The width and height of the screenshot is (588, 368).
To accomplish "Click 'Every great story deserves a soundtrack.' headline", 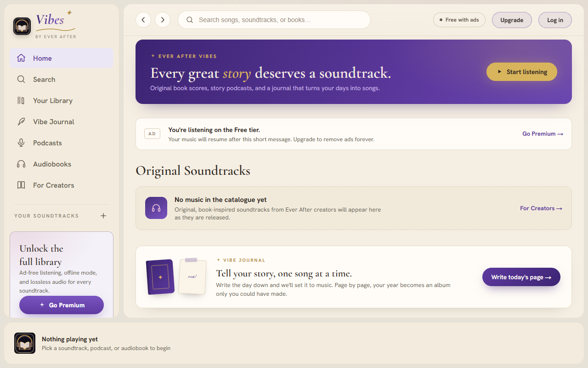I will click(271, 73).
